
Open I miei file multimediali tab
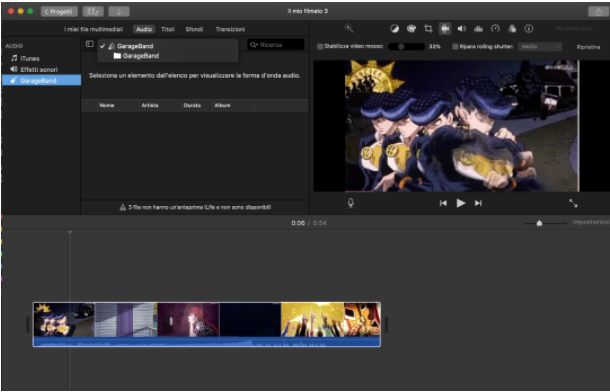point(93,29)
